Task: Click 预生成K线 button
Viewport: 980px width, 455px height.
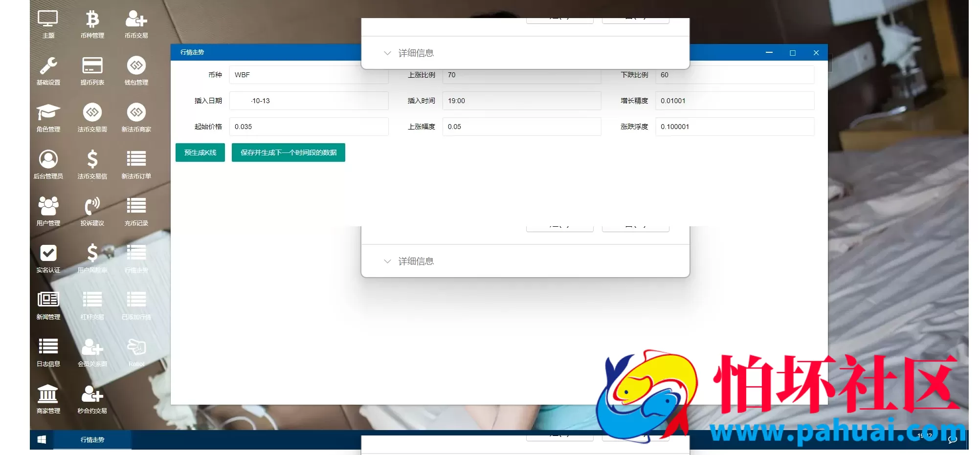Action: point(200,152)
